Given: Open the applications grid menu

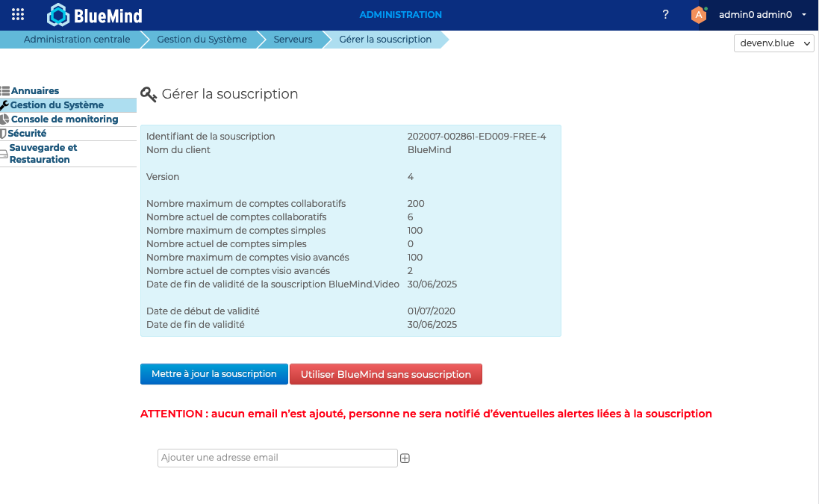Looking at the screenshot, I should tap(18, 15).
